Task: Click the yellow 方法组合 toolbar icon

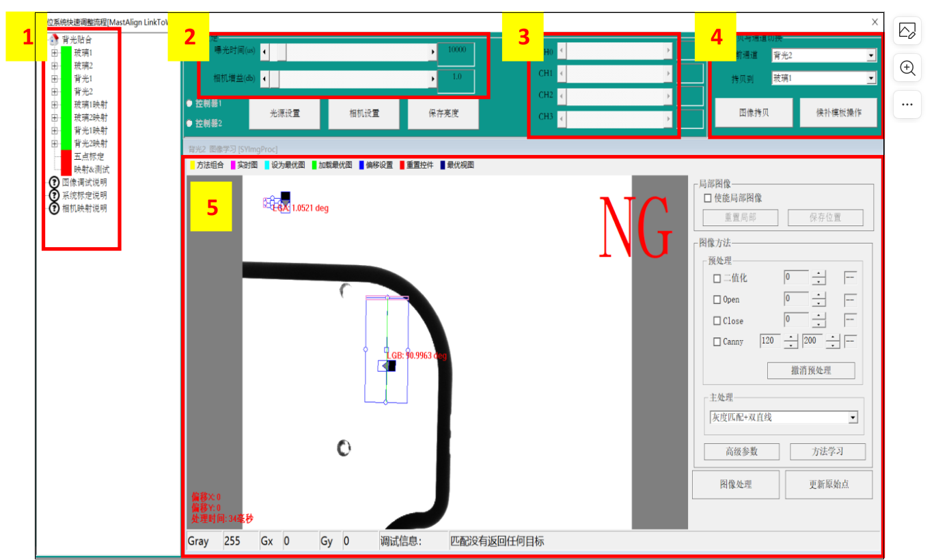Action: tap(192, 165)
